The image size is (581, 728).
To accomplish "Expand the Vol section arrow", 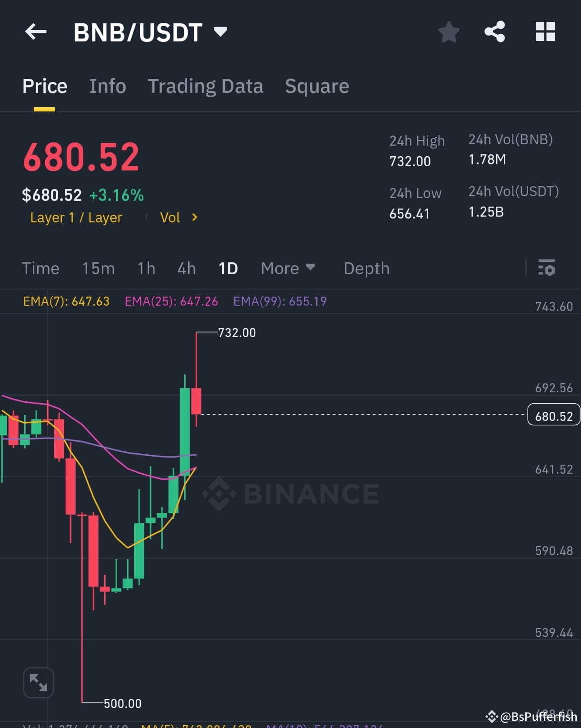I will tap(194, 218).
